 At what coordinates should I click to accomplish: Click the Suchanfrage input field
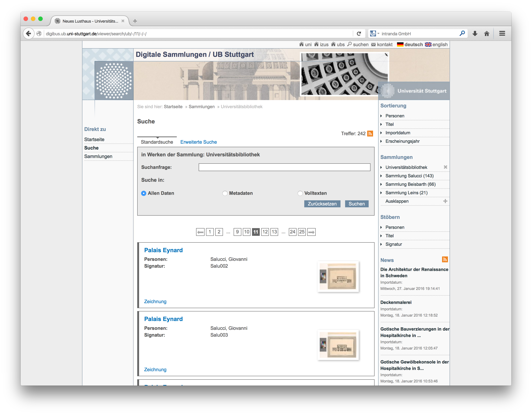tap(285, 167)
